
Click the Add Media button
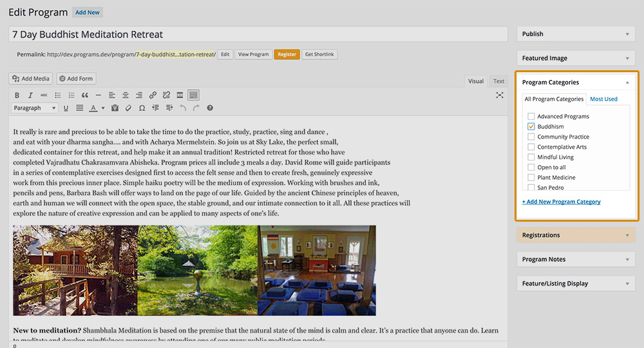(31, 79)
